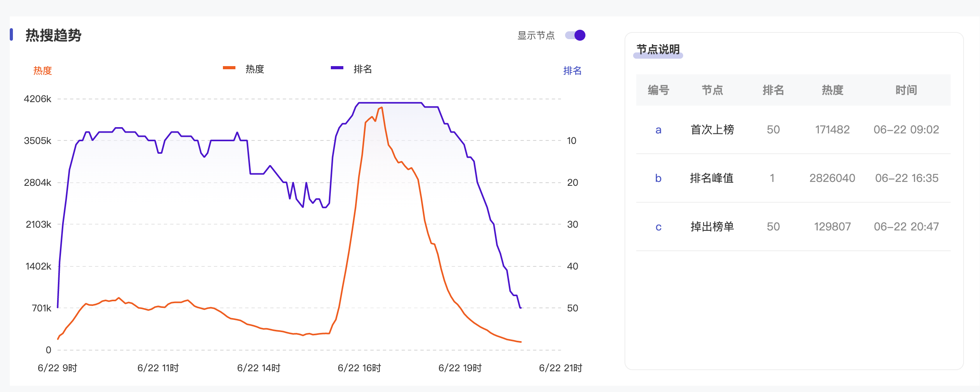Click the orange heat curve peak

[x=381, y=108]
